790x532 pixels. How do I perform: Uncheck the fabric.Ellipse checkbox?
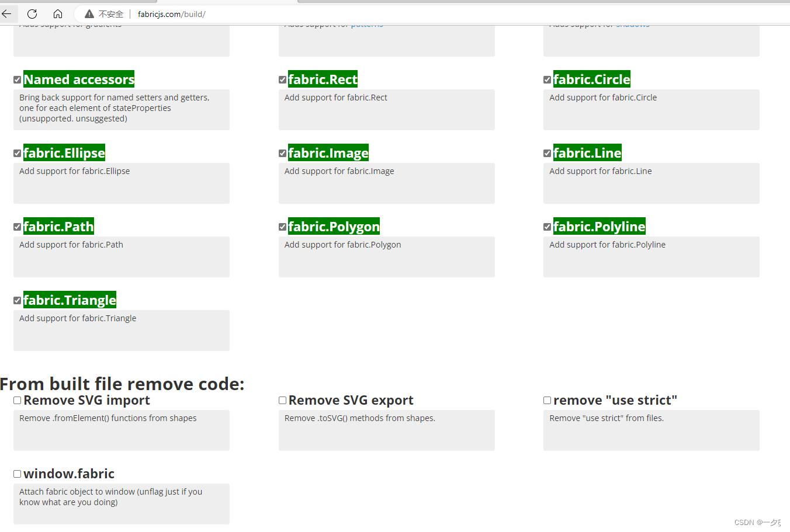18,154
